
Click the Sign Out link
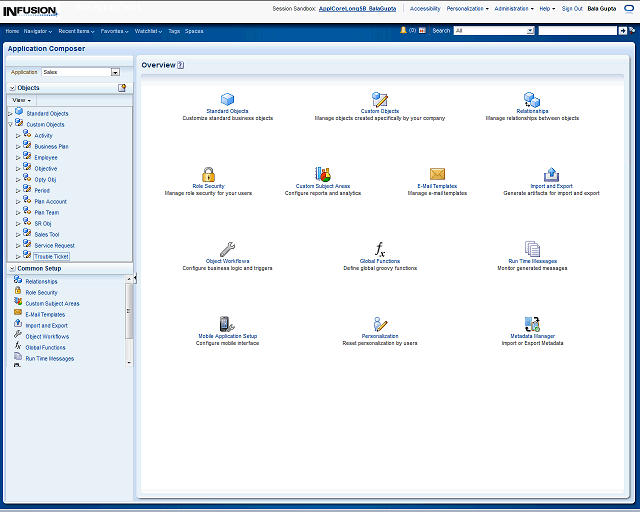coord(572,8)
